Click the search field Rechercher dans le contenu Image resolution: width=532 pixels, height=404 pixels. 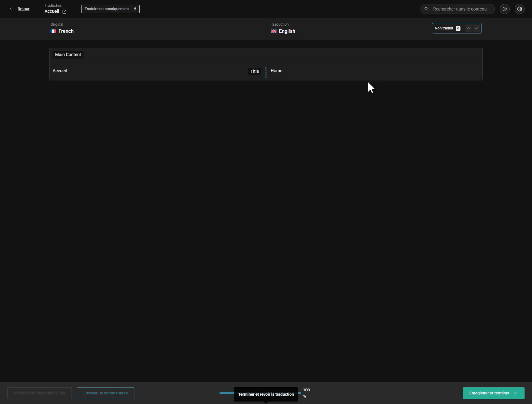(x=458, y=9)
